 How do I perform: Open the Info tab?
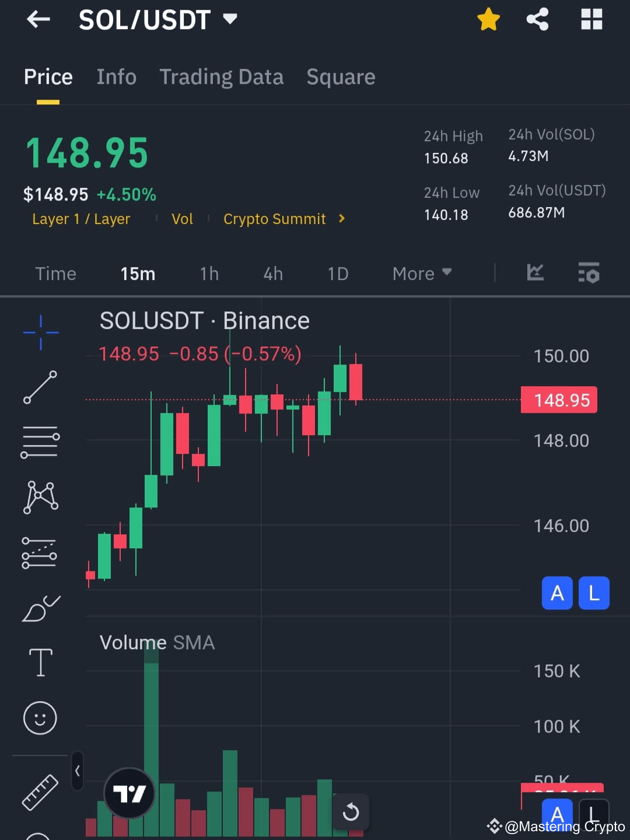[x=116, y=77]
